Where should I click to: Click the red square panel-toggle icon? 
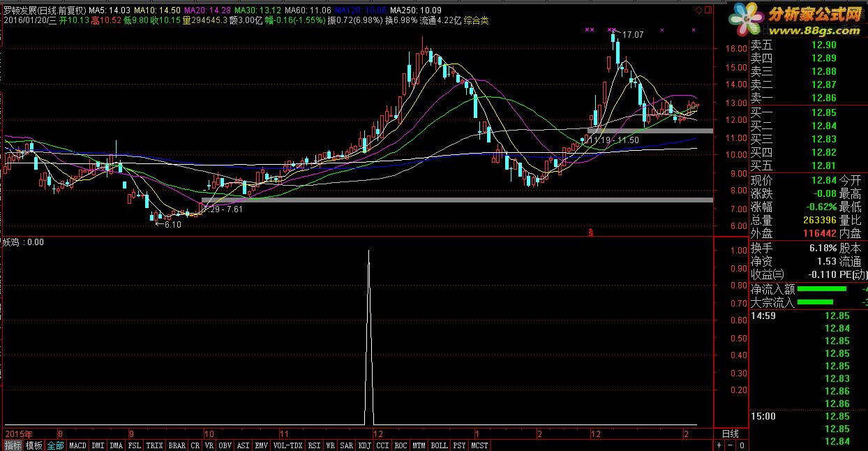point(708,10)
